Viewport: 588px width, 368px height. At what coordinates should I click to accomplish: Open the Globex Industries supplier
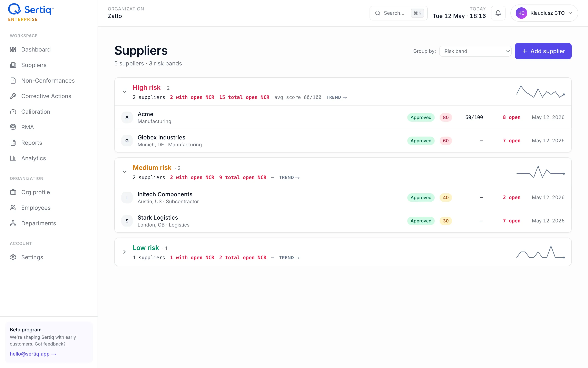click(x=343, y=141)
